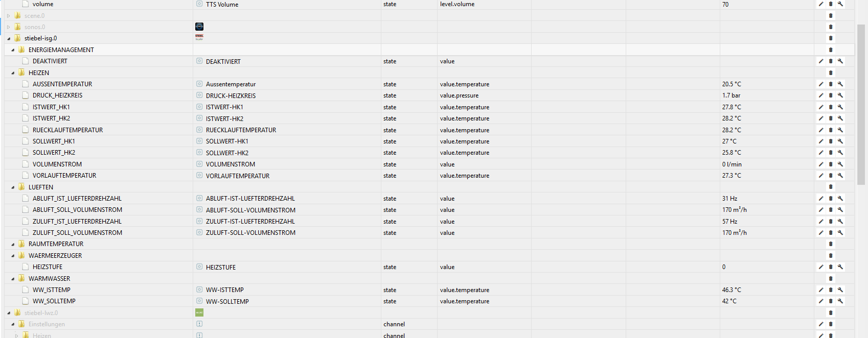Collapse the stiebel-lwz.0 tree node

point(9,313)
